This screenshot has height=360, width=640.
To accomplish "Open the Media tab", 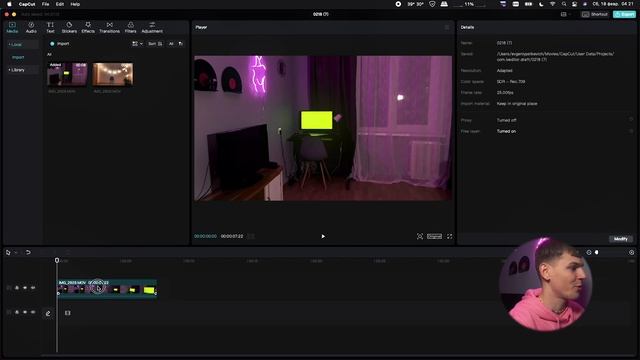I will tap(12, 27).
